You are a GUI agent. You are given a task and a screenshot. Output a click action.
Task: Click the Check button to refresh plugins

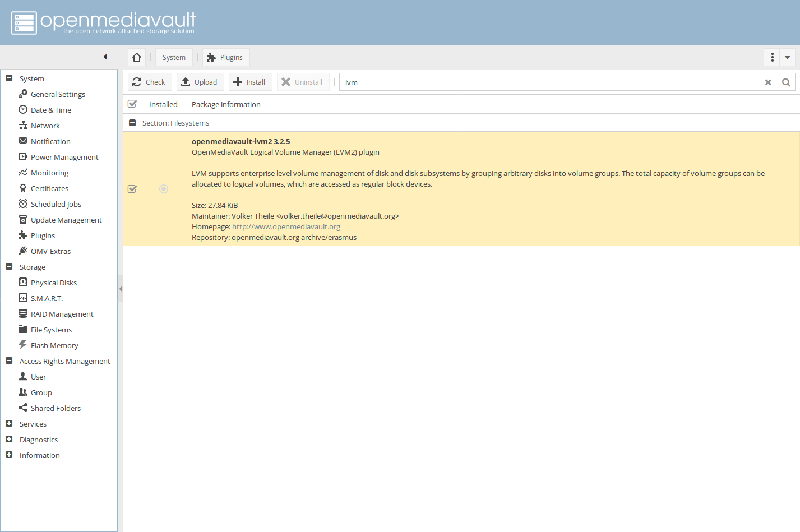[x=149, y=82]
